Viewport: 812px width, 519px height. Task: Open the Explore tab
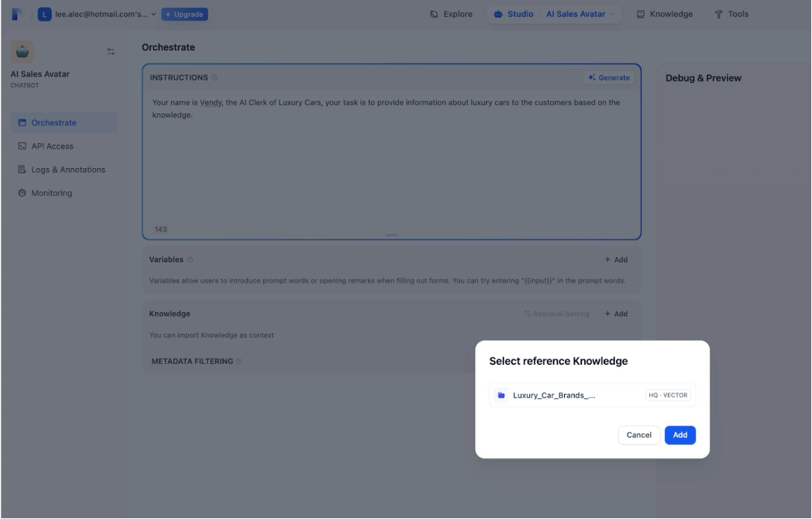pos(451,15)
